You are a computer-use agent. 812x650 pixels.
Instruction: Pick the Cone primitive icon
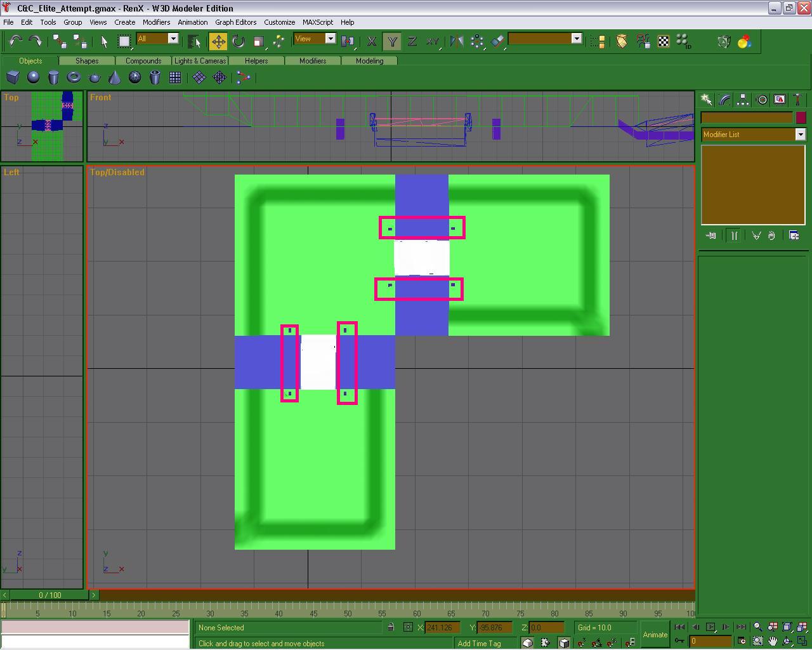pos(115,77)
